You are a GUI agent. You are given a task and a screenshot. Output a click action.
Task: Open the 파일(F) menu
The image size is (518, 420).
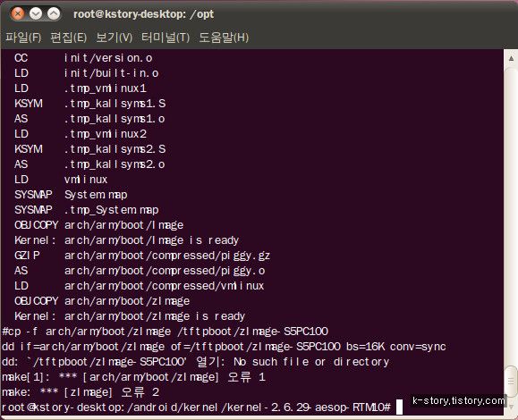pyautogui.click(x=23, y=38)
